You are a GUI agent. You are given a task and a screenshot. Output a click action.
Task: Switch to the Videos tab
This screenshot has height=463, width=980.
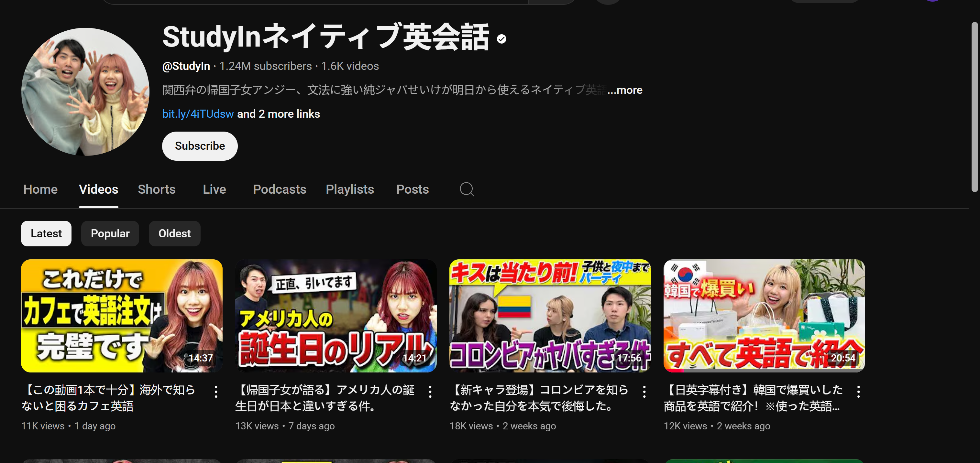(x=99, y=189)
